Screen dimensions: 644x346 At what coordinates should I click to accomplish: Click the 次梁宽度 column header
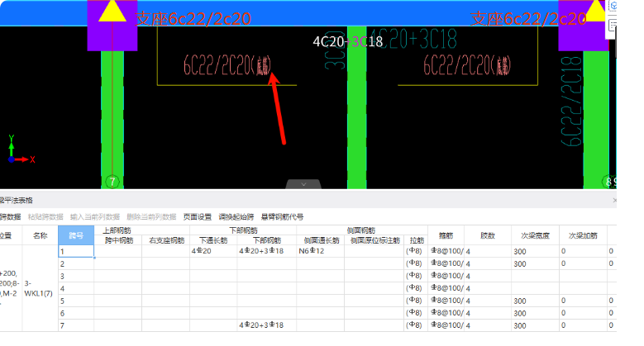tap(535, 235)
